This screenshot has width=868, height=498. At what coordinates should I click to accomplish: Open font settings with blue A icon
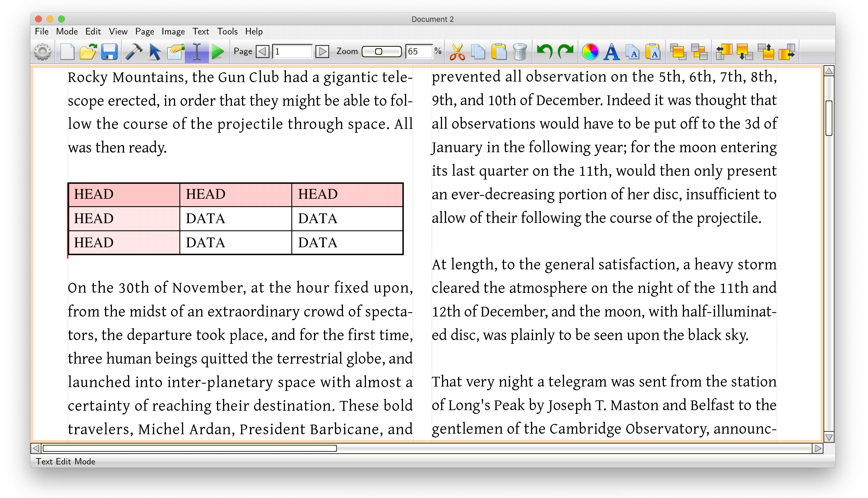[611, 52]
